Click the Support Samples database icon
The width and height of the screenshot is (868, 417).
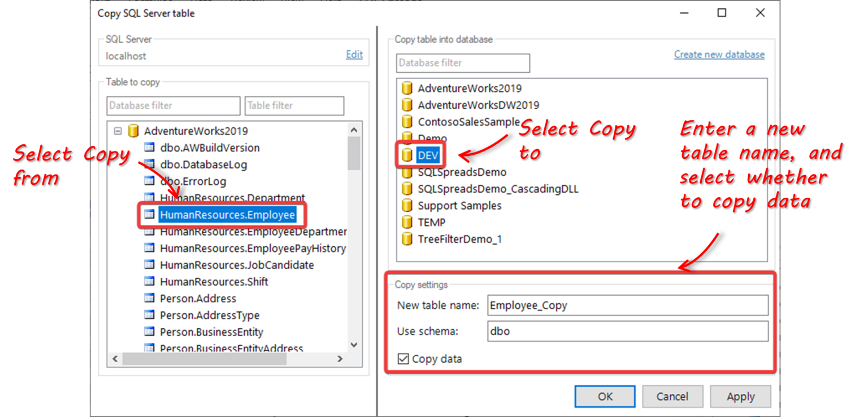click(407, 206)
